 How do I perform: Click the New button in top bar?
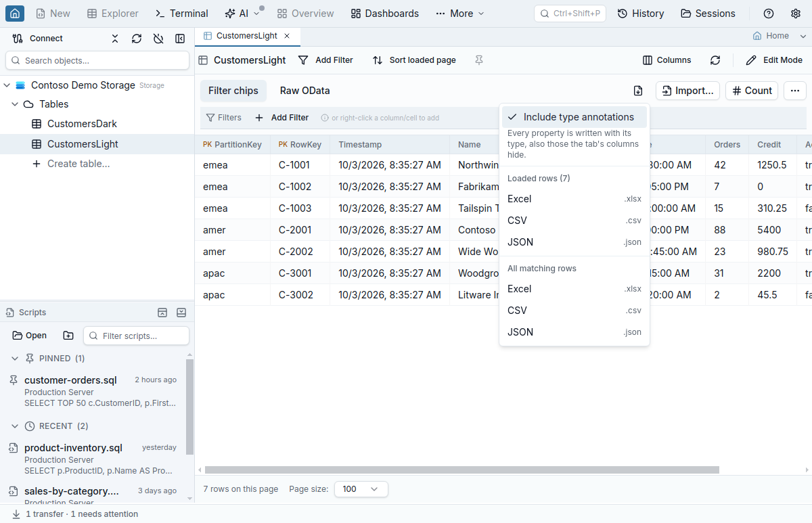pyautogui.click(x=53, y=14)
